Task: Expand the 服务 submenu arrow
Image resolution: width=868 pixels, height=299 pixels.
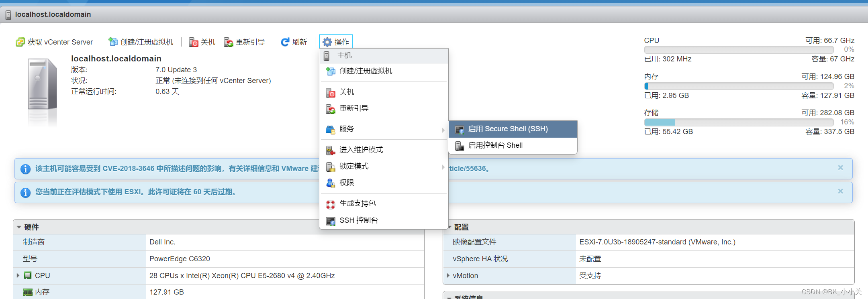Action: point(443,130)
